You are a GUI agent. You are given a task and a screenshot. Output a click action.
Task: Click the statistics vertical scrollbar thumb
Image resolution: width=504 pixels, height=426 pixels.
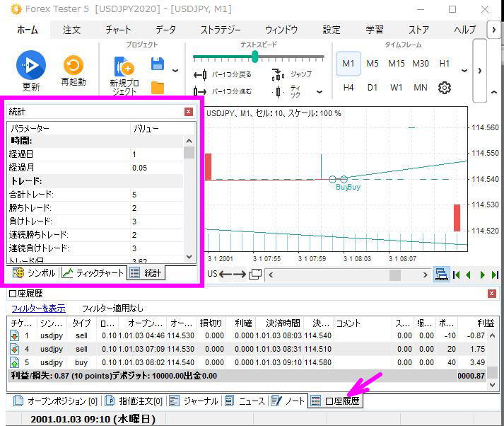[x=189, y=153]
